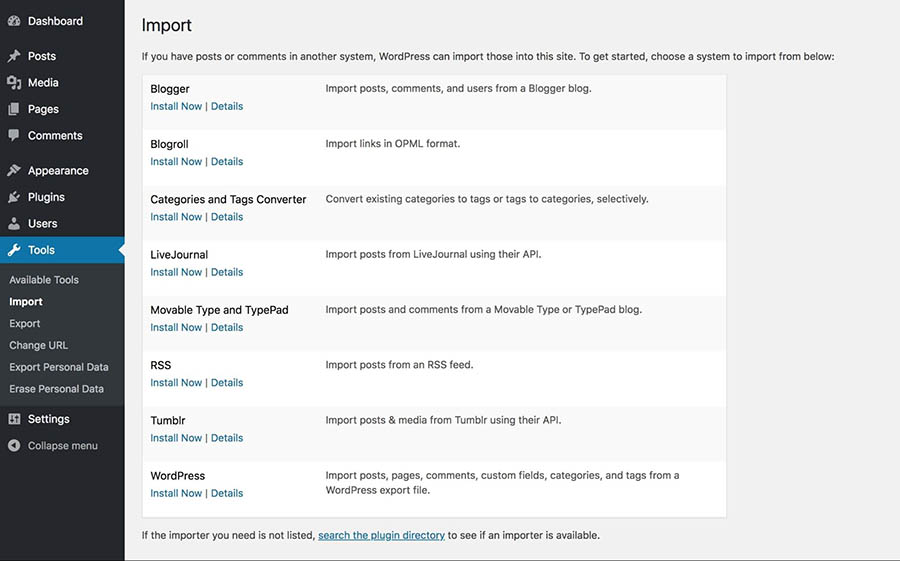Click the Dashboard gauge icon
Viewport: 900px width, 561px height.
[14, 21]
